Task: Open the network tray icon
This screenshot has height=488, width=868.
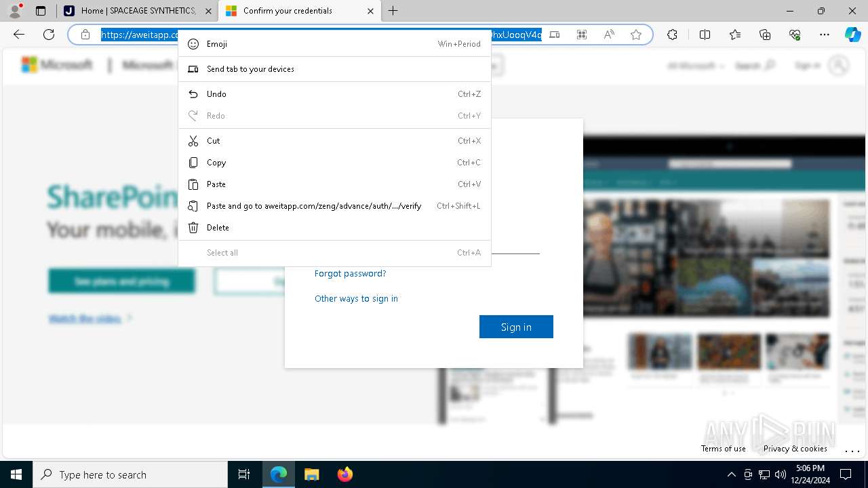Action: pyautogui.click(x=764, y=474)
